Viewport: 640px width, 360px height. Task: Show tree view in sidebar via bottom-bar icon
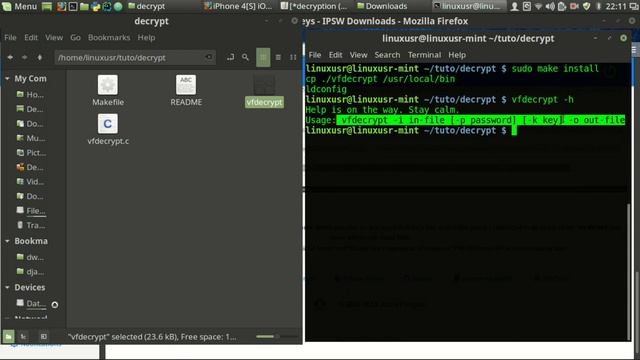click(23, 337)
